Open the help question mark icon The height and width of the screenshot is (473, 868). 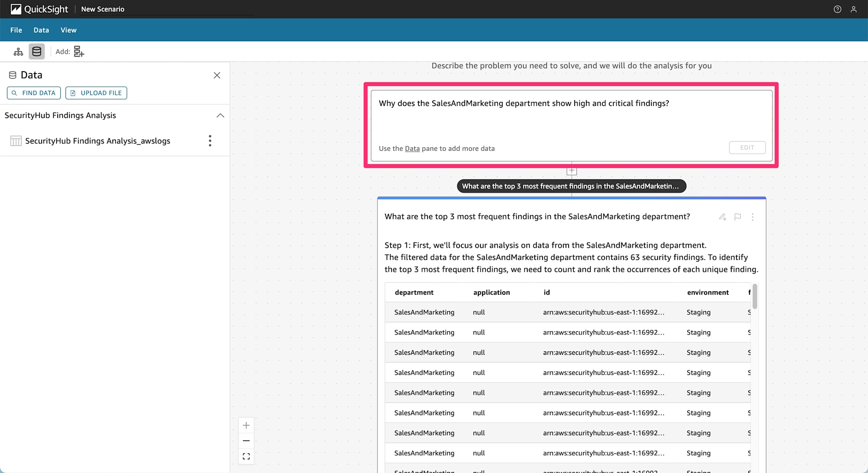click(838, 9)
